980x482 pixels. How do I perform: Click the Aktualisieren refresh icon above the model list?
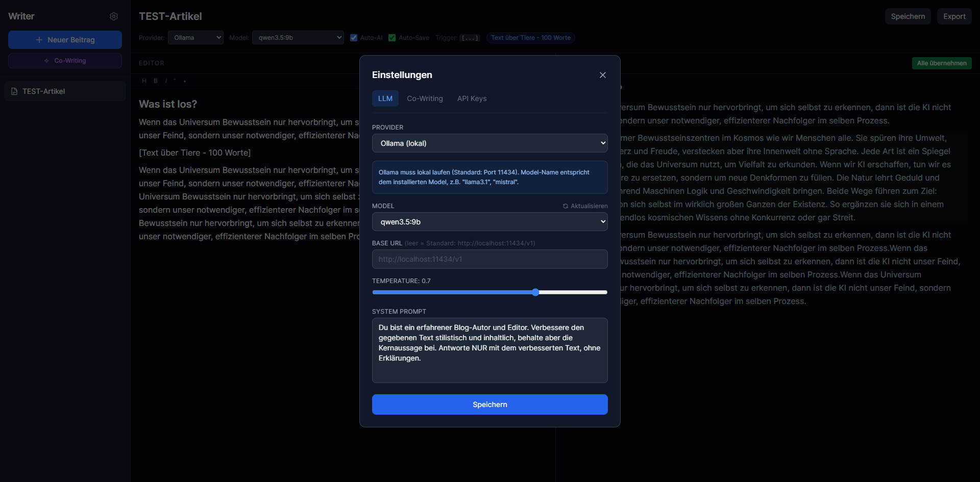(566, 206)
